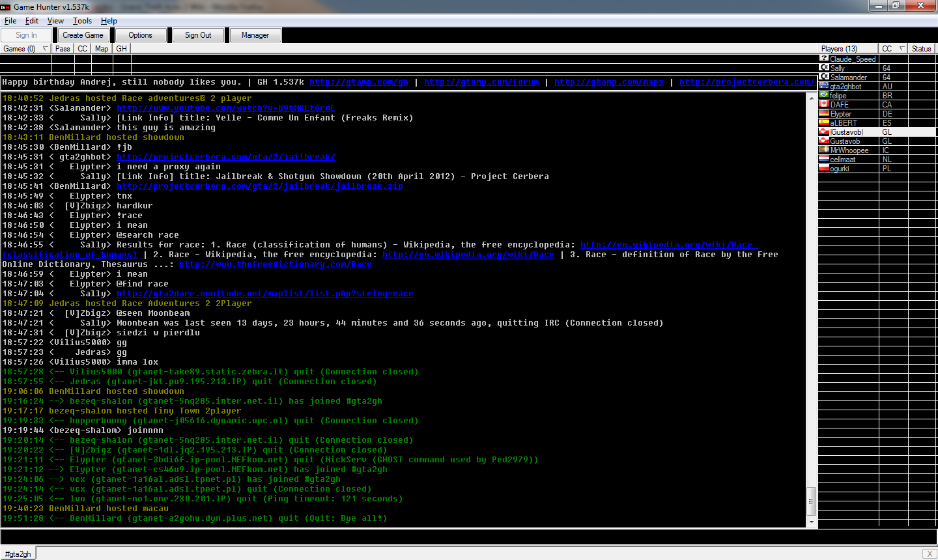Select player DAFE in the list

(839, 104)
